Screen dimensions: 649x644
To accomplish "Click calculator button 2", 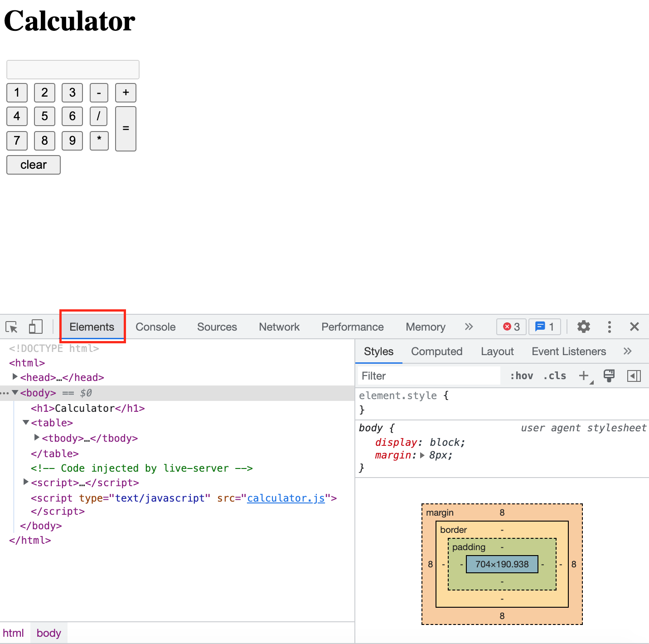I will [x=44, y=93].
